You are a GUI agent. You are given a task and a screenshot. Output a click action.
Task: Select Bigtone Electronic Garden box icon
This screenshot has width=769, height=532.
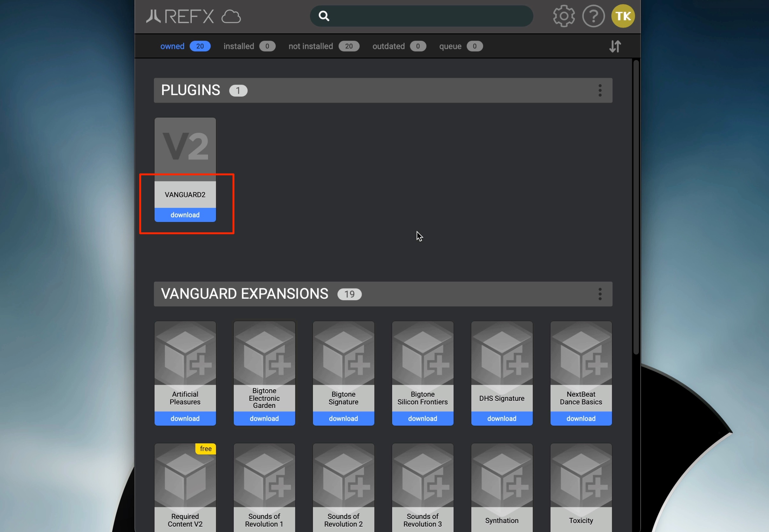click(x=264, y=353)
